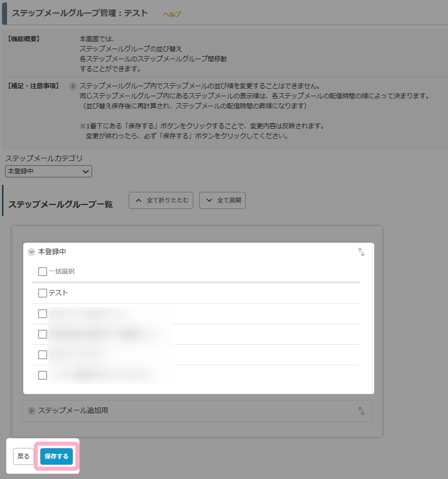Collapse the 本登録中 group with its chevron
This screenshot has width=448, height=479.
(32, 252)
